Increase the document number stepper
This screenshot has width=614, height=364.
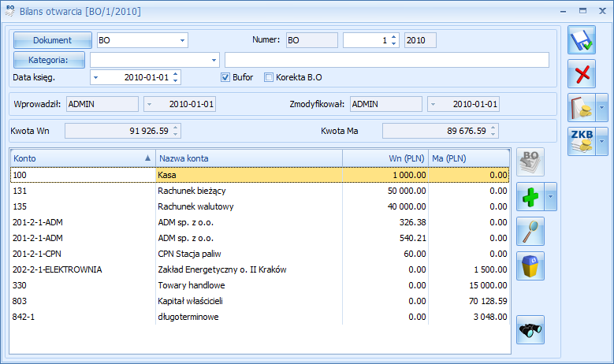[x=394, y=37]
